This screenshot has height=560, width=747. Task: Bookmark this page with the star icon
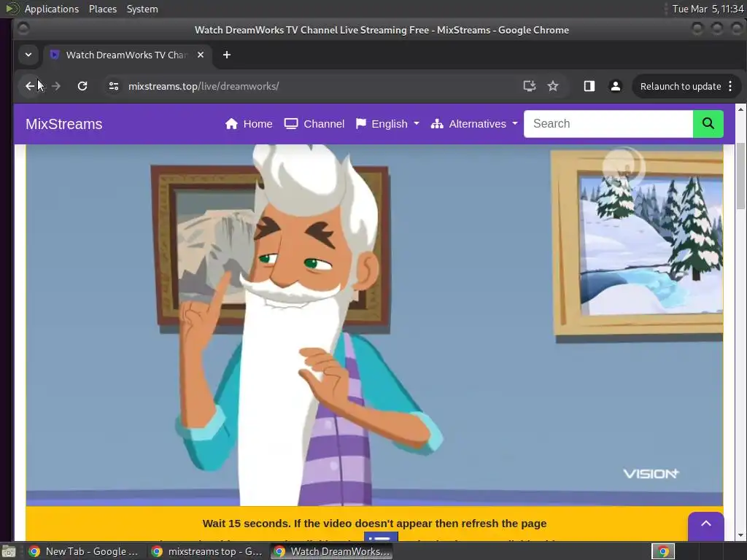553,86
